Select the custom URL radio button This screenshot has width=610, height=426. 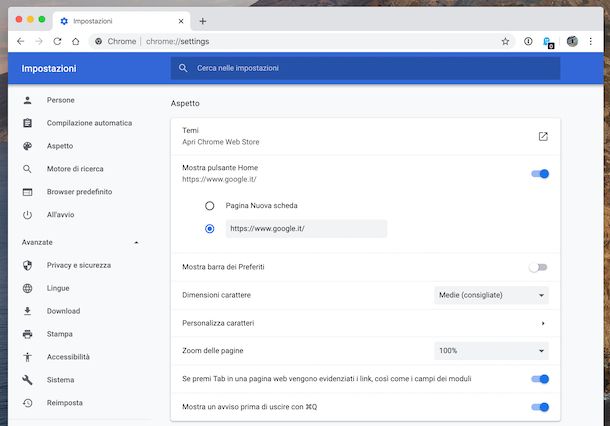(210, 228)
